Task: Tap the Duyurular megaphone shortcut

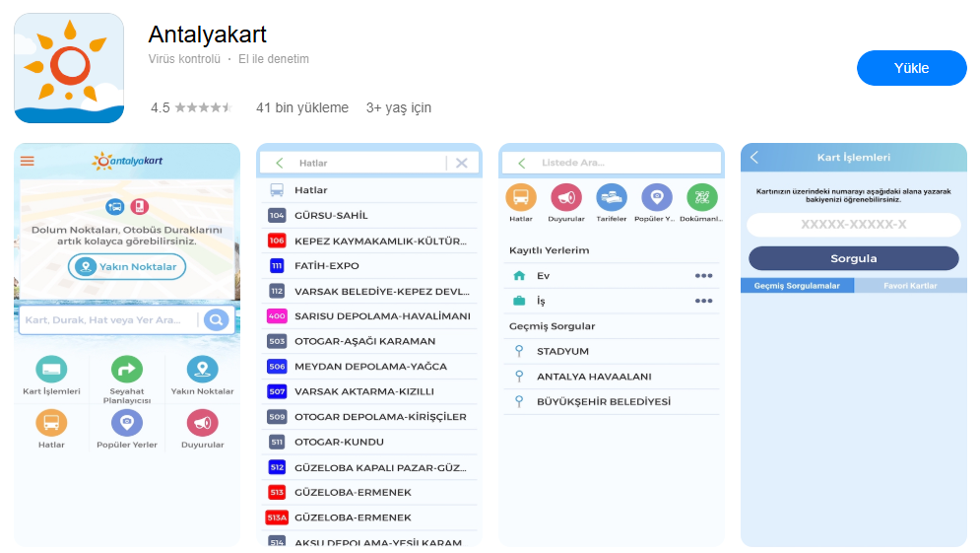Action: tap(566, 197)
